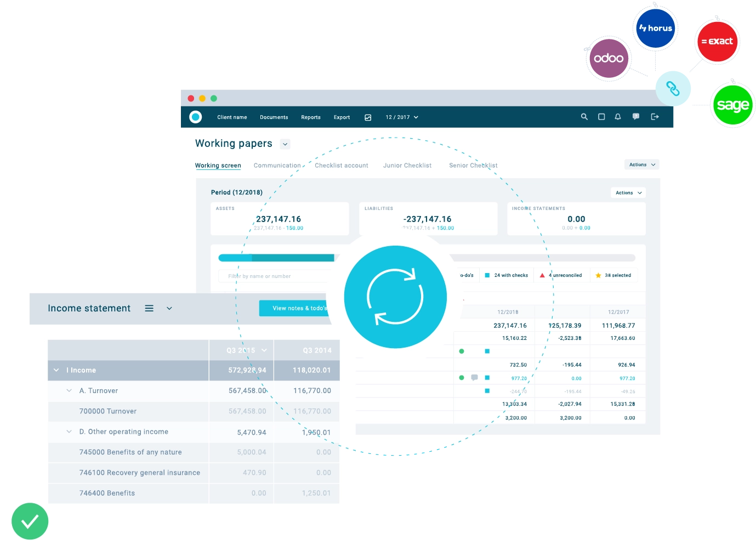Viewport: 756px width, 551px height.
Task: Select 745000 Benefits of any nature row
Action: click(194, 452)
